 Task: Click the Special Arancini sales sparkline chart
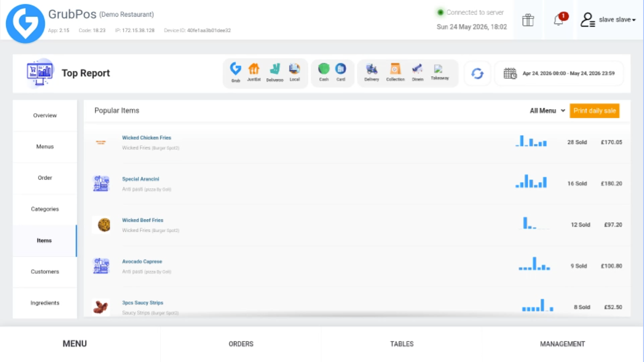531,181
